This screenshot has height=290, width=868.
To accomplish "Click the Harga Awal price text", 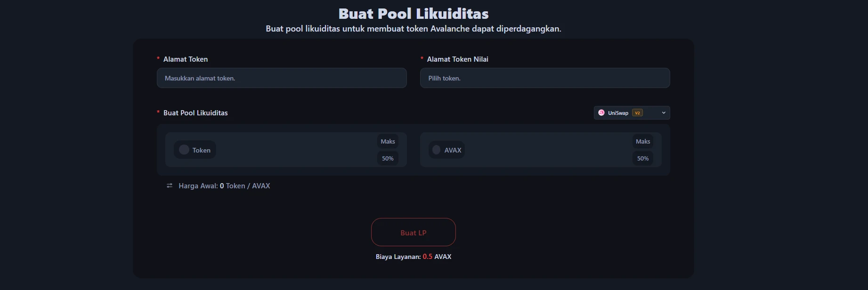I will [x=224, y=186].
